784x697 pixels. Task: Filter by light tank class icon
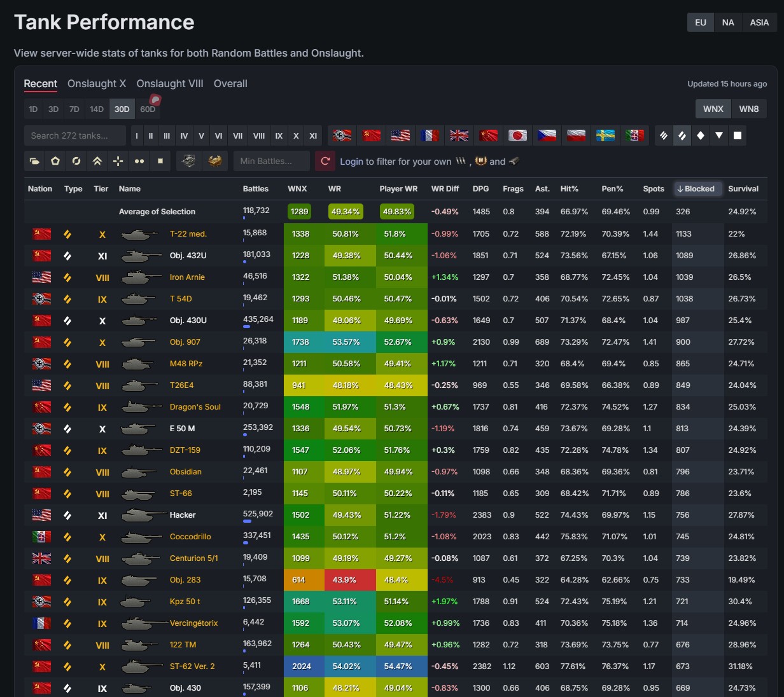pos(664,135)
